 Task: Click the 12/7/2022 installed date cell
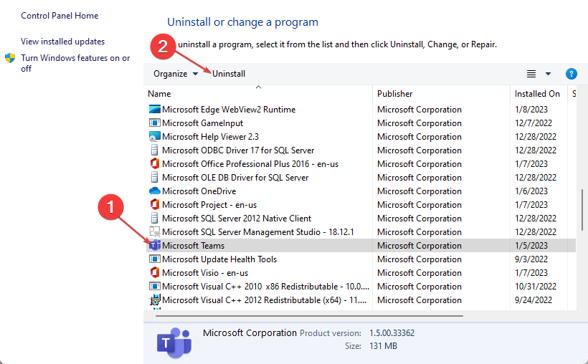coord(534,123)
